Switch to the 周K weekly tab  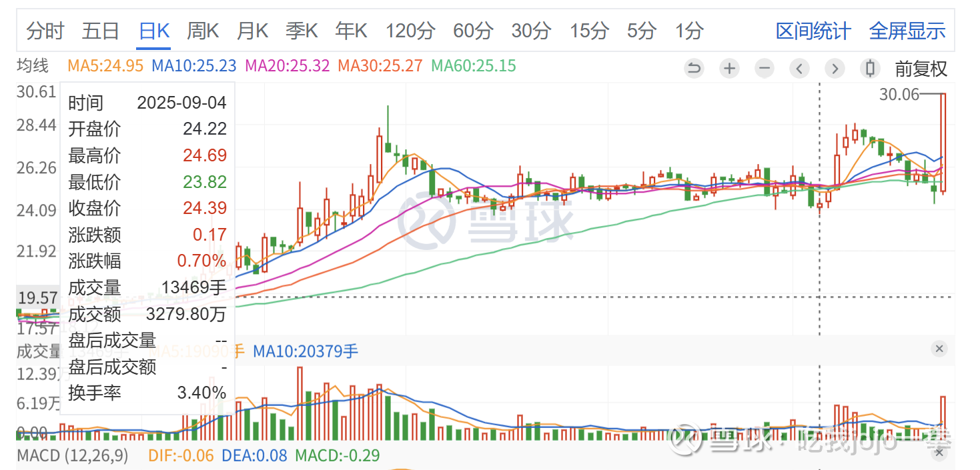(203, 31)
